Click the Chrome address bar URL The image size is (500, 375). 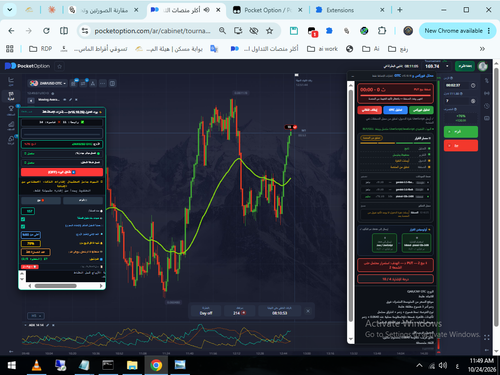pyautogui.click(x=152, y=31)
